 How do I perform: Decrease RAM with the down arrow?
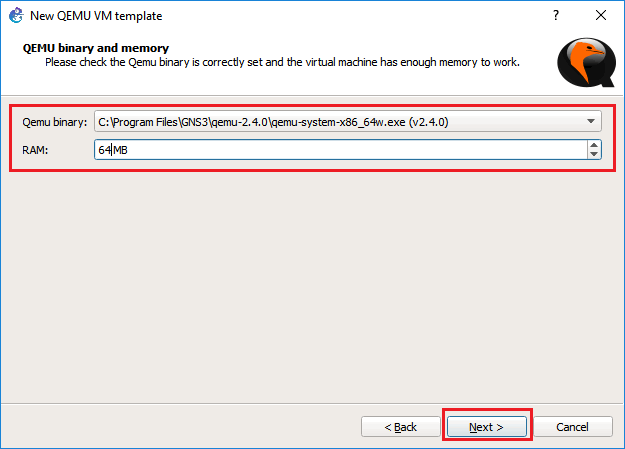(594, 154)
